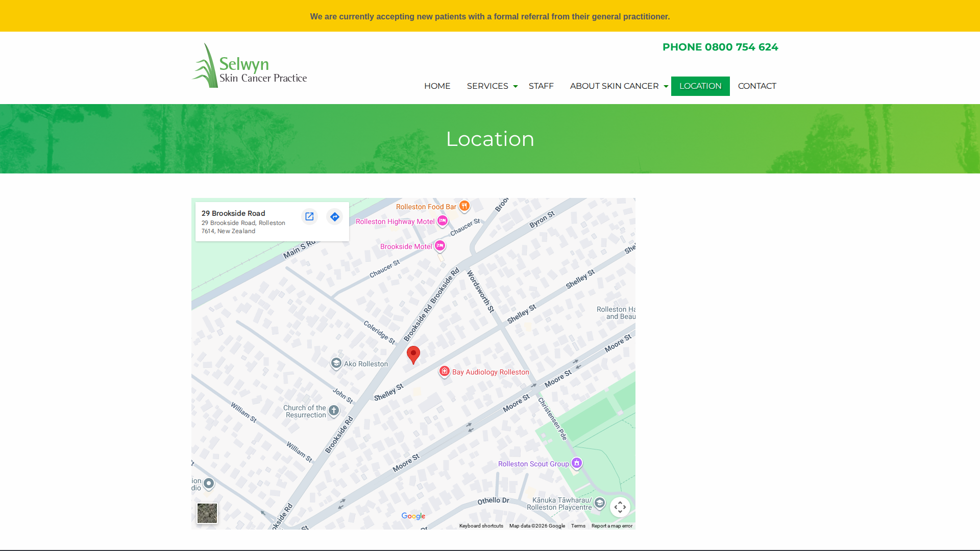
Task: Click Report a map error link
Action: coord(612,526)
